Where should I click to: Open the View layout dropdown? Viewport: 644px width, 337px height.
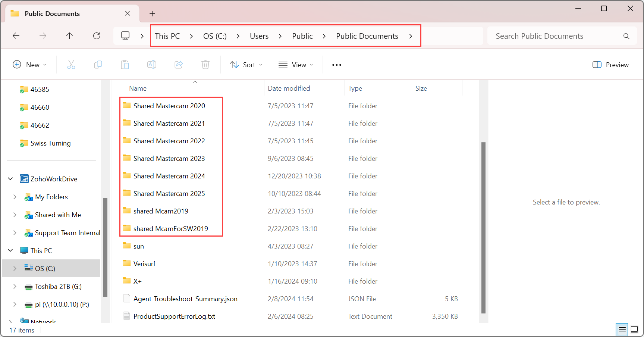pyautogui.click(x=296, y=65)
